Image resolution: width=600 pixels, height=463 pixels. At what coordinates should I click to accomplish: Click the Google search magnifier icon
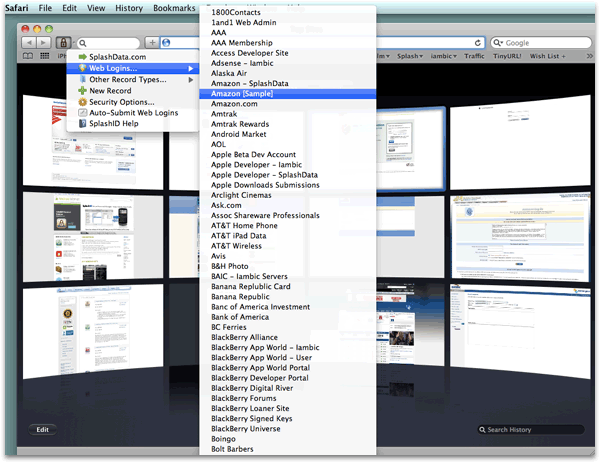[x=497, y=42]
